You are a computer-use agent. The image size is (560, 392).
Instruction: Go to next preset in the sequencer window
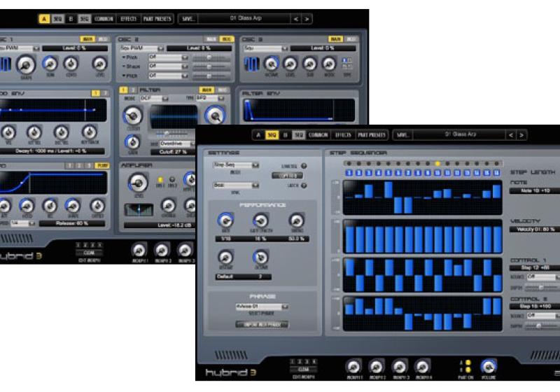pyautogui.click(x=521, y=135)
